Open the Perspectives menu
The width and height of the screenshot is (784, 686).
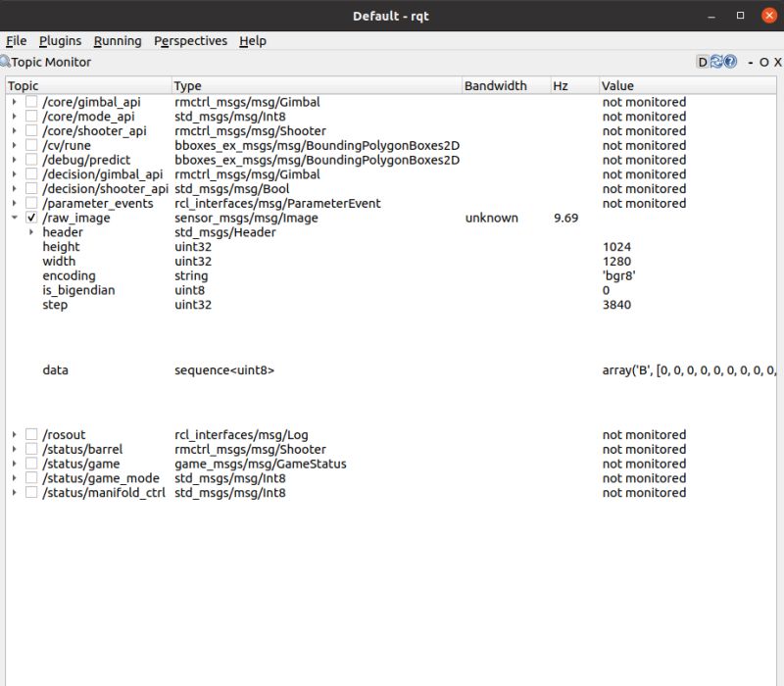coord(190,41)
